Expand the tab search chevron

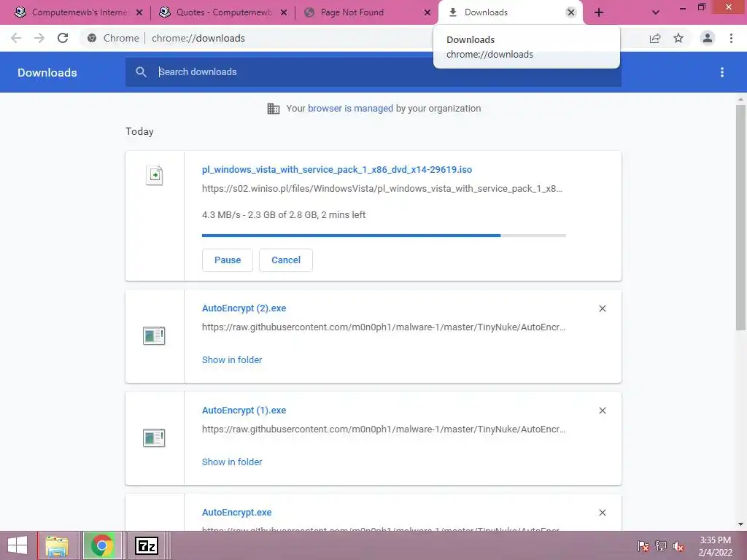click(x=656, y=12)
